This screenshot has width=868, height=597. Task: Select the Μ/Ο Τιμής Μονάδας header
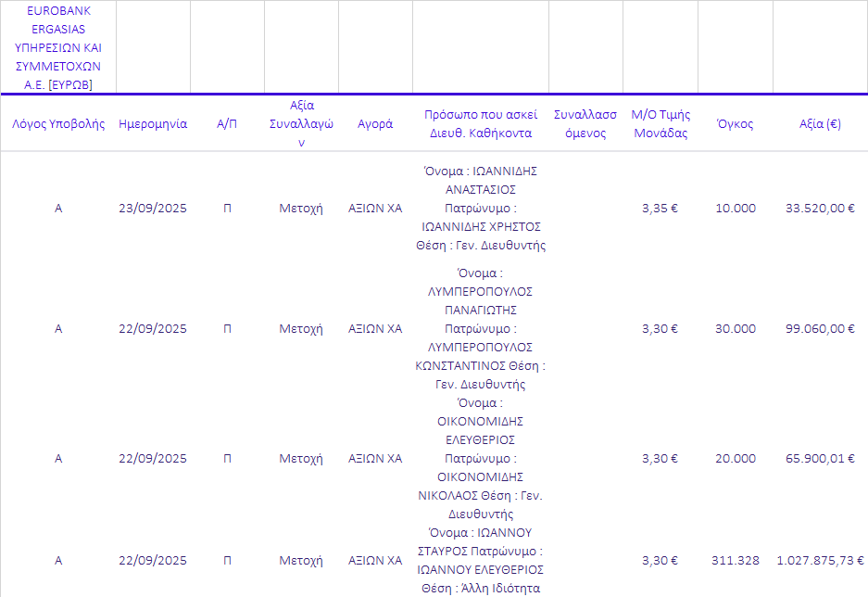660,124
